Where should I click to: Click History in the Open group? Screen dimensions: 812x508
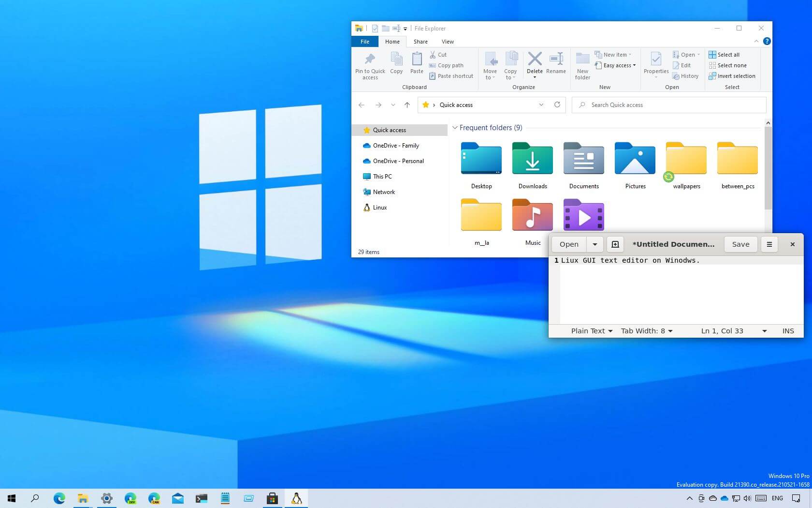pos(686,76)
